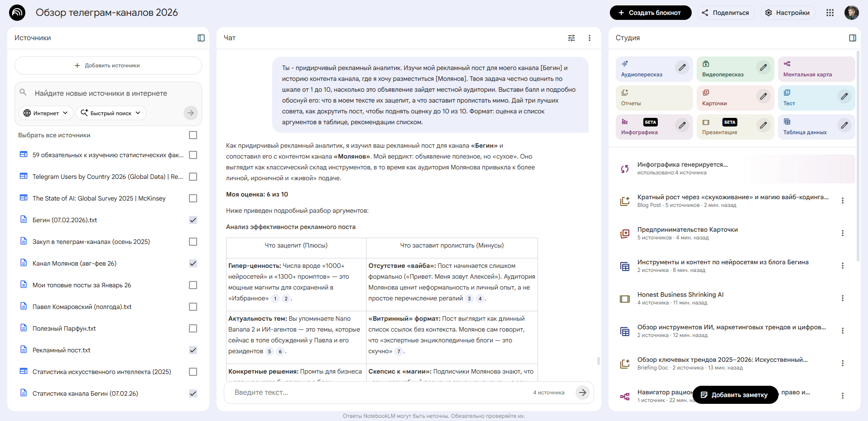Check the Полезный Парфун.txt source checkbox
The width and height of the screenshot is (868, 421).
click(193, 328)
